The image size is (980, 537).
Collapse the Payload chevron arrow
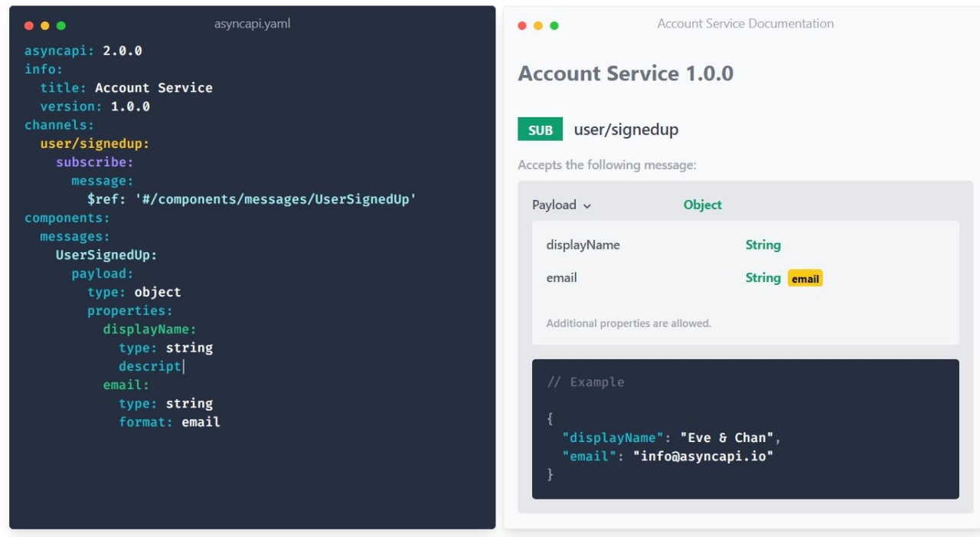(x=587, y=205)
